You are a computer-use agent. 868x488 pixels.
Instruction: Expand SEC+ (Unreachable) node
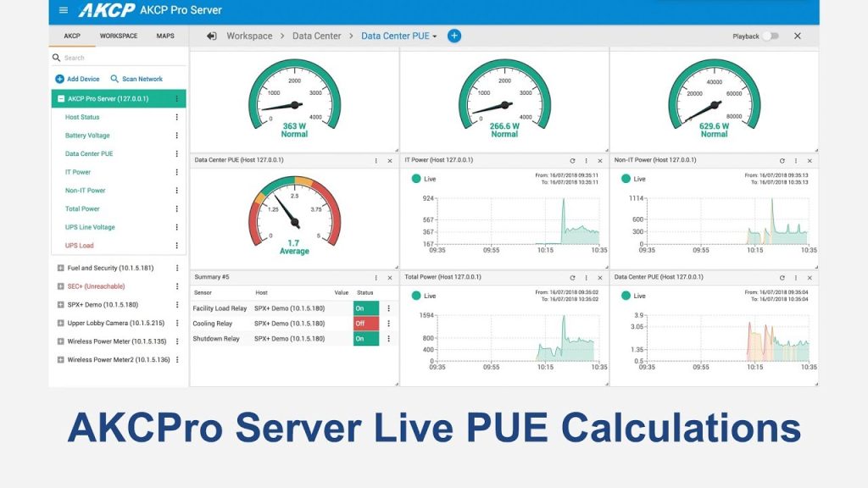[60, 286]
